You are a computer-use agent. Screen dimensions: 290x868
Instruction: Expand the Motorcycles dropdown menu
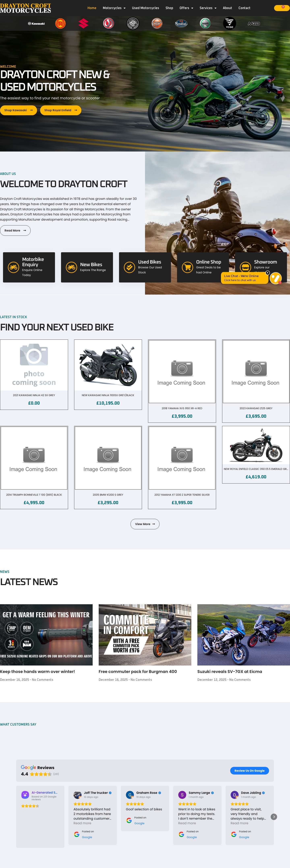click(x=114, y=8)
